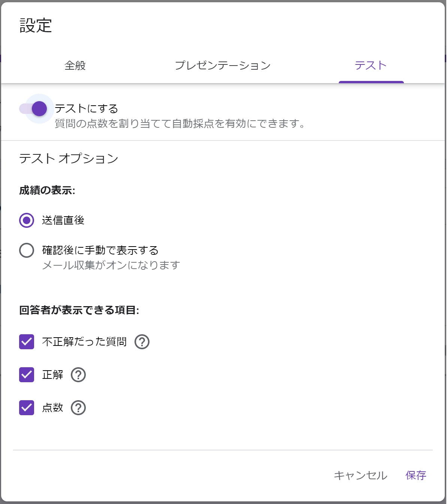Click the キャンセル button
The height and width of the screenshot is (504, 447).
click(x=360, y=476)
